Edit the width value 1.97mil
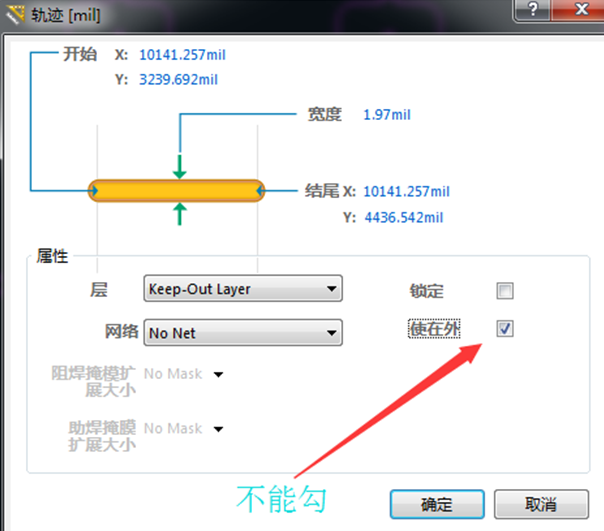 tap(387, 115)
